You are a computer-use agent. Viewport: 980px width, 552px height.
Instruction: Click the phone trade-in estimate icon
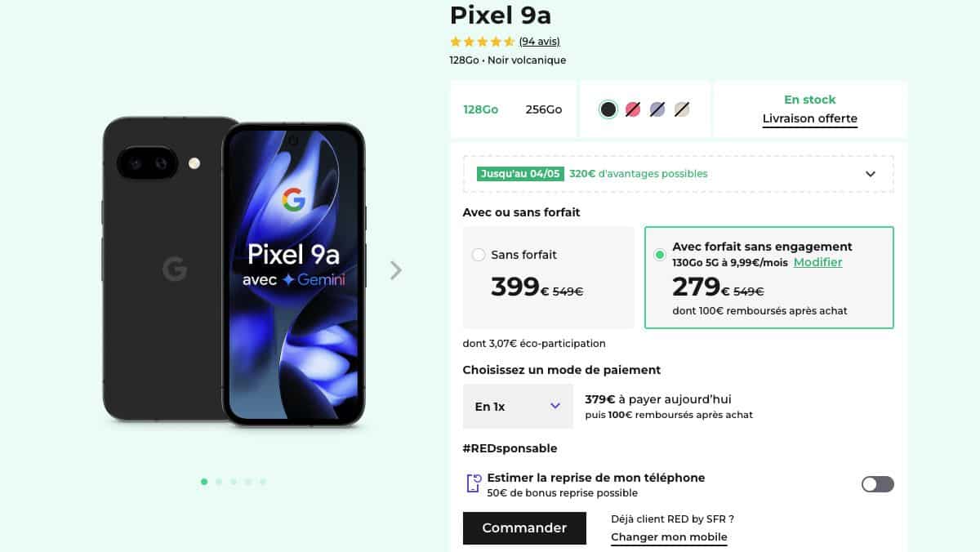click(473, 483)
